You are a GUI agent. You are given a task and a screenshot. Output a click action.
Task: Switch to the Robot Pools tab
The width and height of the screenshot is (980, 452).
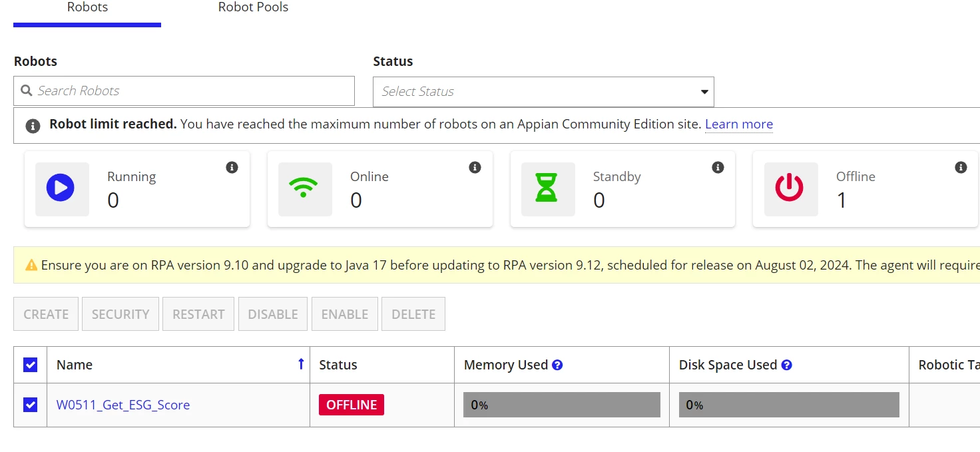tap(254, 8)
